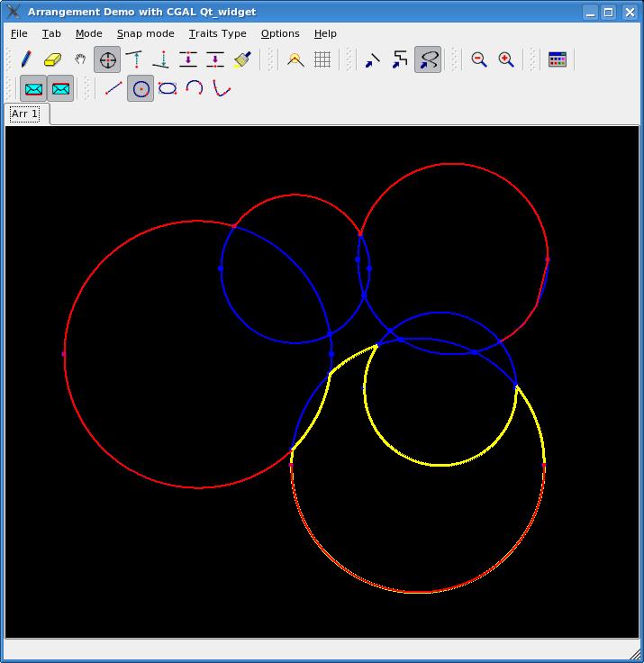
Task: Open the File menu
Action: coord(19,33)
